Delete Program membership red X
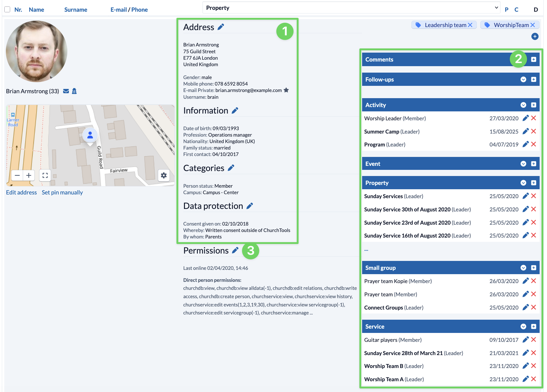Screen dimensions: 547x392 tap(534, 144)
